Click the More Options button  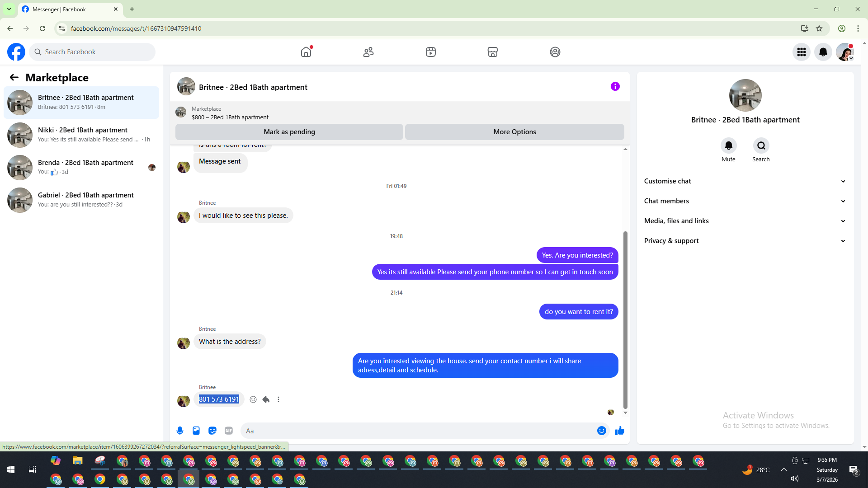(x=514, y=132)
